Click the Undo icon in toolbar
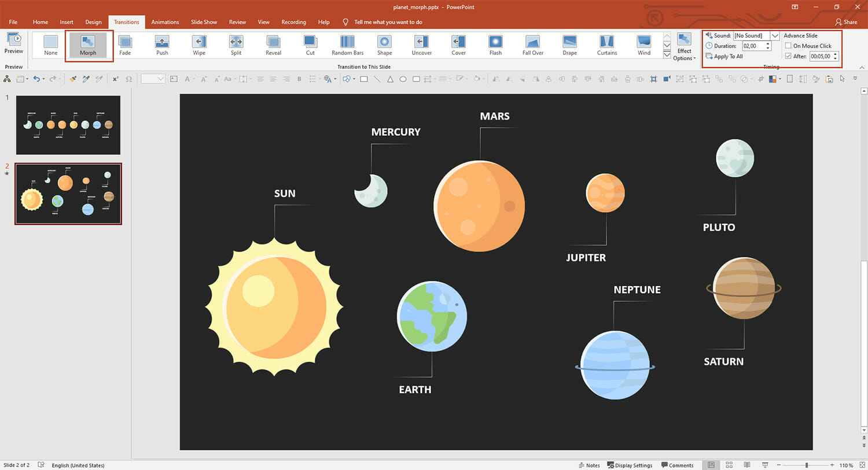This screenshot has height=470, width=868. click(37, 79)
